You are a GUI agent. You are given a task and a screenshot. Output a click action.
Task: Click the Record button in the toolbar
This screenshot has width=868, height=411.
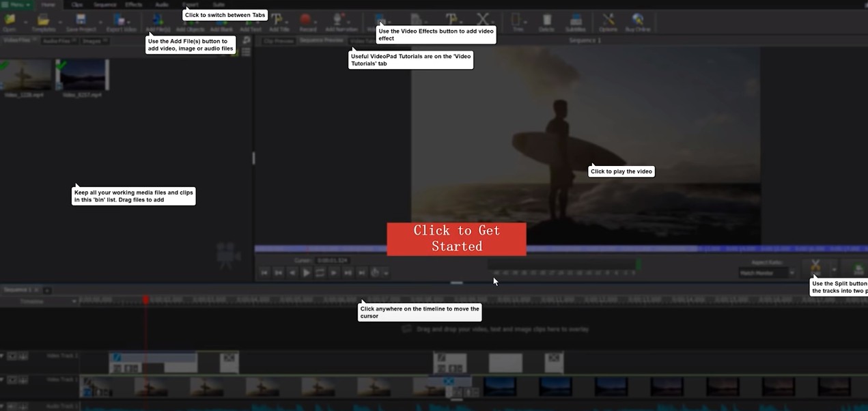(307, 22)
